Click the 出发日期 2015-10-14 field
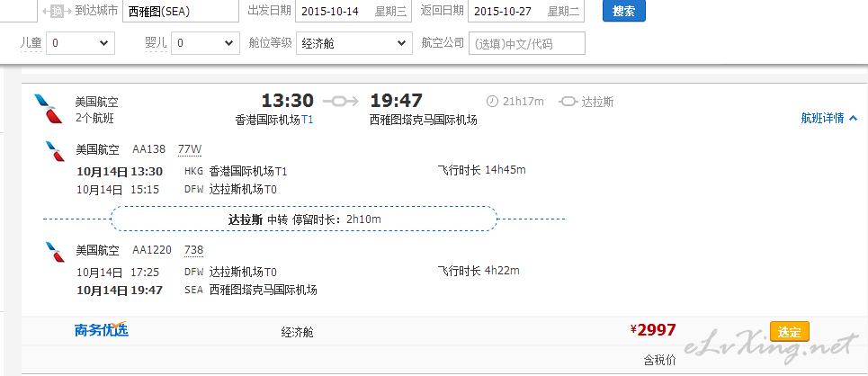Image resolution: width=868 pixels, height=376 pixels. pos(353,12)
